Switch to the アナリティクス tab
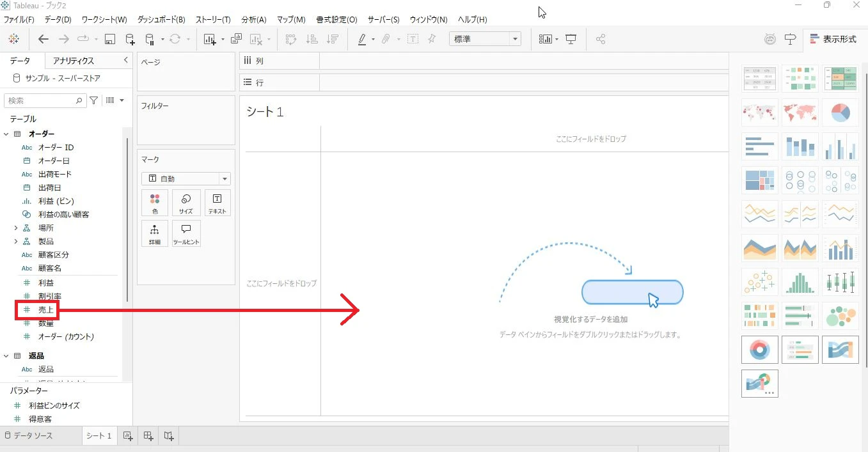This screenshot has width=868, height=452. [74, 61]
